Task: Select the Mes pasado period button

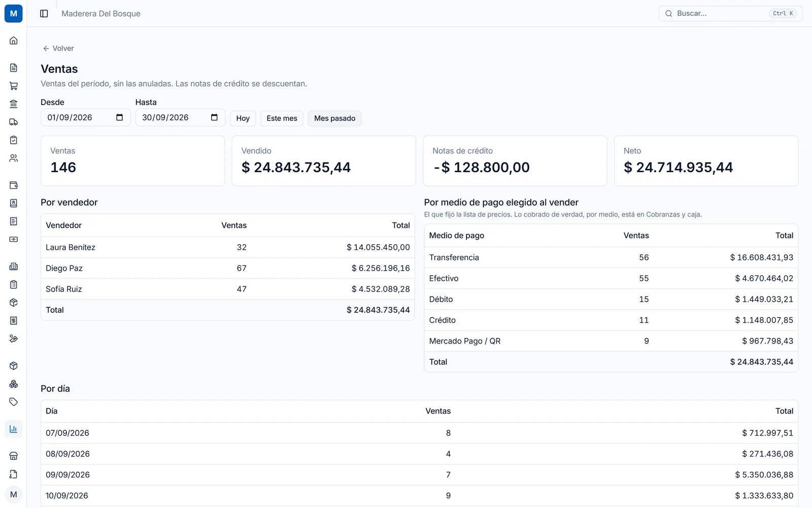Action: [334, 118]
